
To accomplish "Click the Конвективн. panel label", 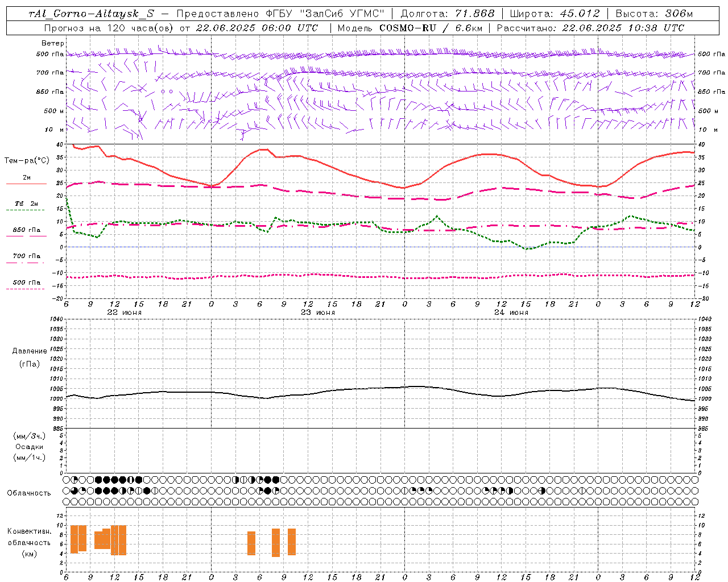I will coord(30,531).
